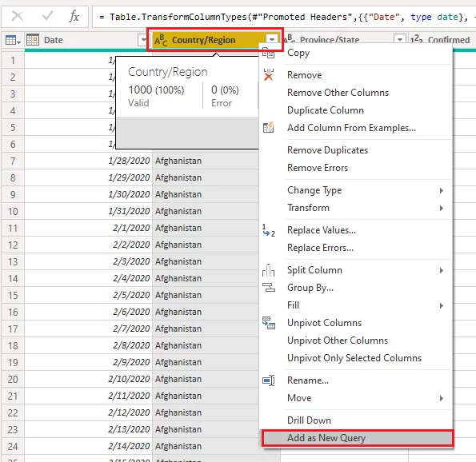Click the Replace Values icon
Viewport: 476px width, 462px height.
268,230
